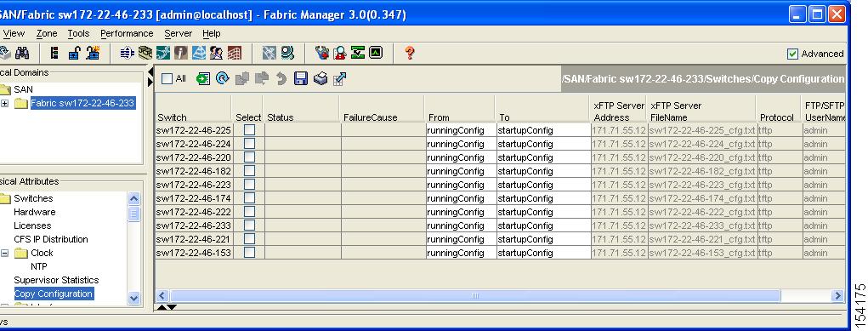The image size is (868, 331).
Task: Click the magnifier over red figure icon
Action: [x=340, y=54]
